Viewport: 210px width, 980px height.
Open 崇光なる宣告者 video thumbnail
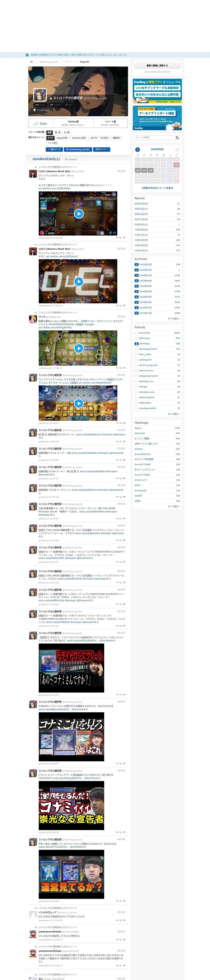pyautogui.click(x=71, y=806)
